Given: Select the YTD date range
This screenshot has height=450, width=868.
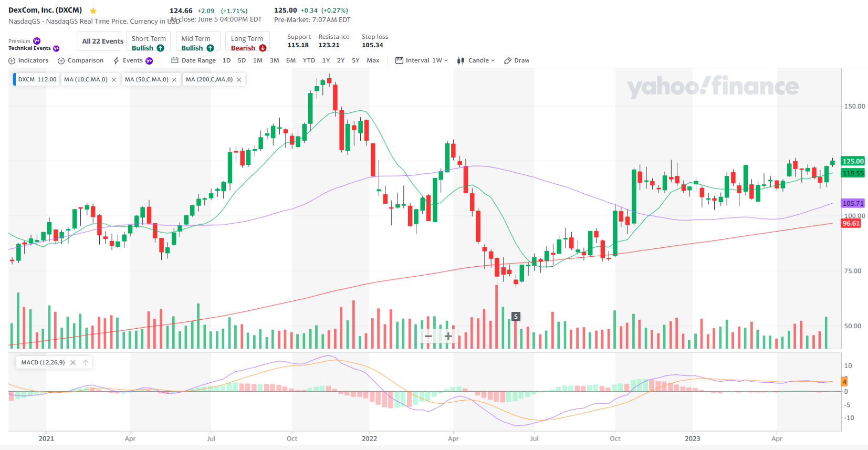Looking at the screenshot, I should [309, 60].
